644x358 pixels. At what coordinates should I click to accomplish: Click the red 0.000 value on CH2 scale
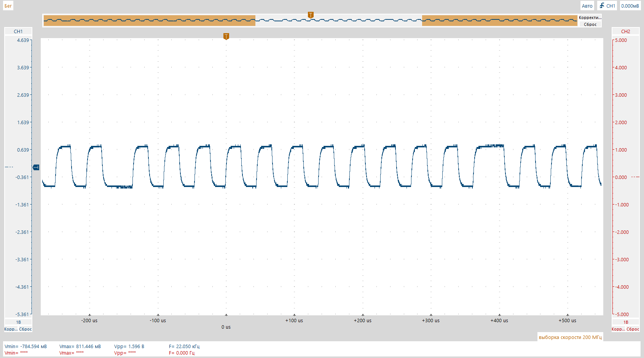coord(621,177)
